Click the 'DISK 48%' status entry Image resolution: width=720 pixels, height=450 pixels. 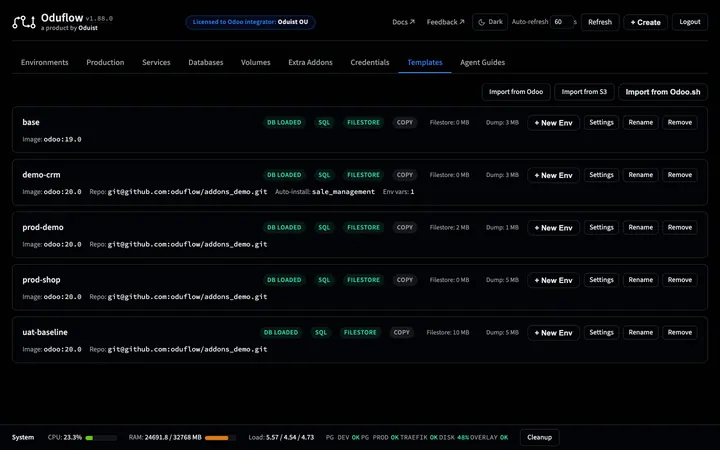coord(454,437)
